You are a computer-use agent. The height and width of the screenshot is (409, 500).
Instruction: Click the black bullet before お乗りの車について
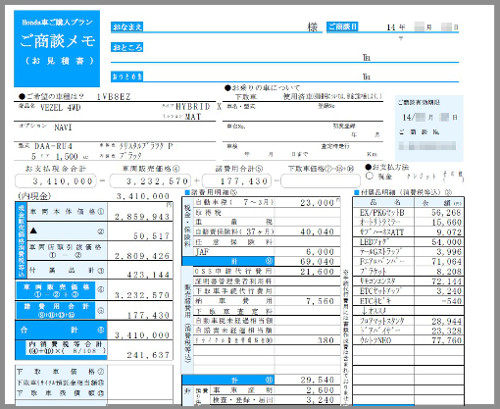[228, 88]
